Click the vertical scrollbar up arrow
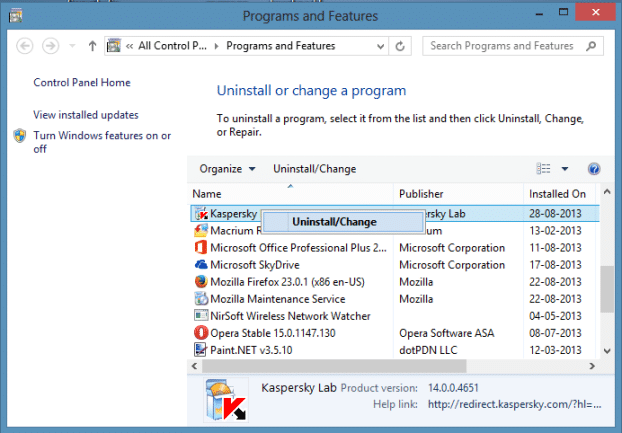Image resolution: width=622 pixels, height=433 pixels. coord(607,192)
